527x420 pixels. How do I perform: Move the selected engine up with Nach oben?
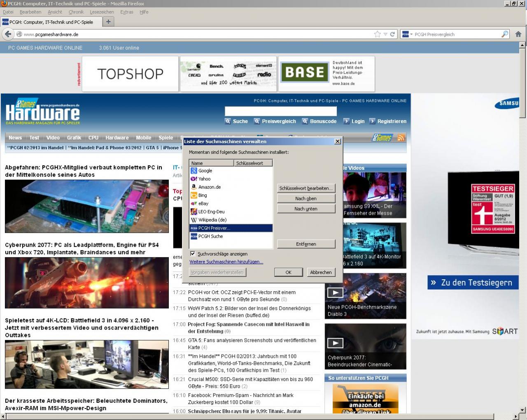pyautogui.click(x=306, y=199)
